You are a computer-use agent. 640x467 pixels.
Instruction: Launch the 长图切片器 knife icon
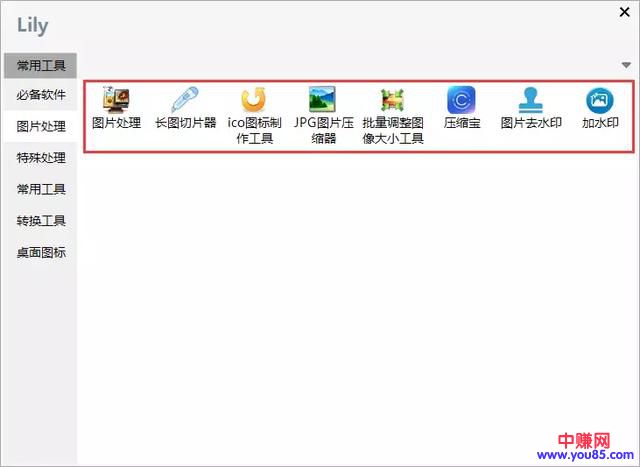point(185,99)
